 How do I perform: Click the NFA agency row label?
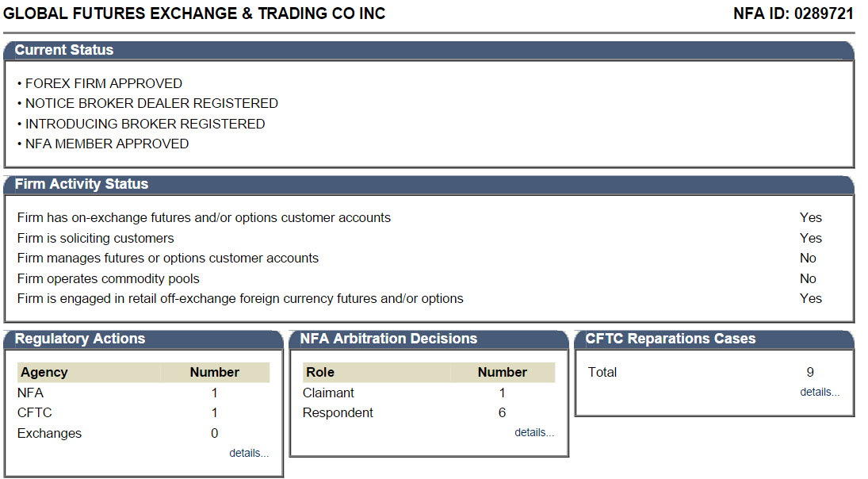tap(30, 393)
